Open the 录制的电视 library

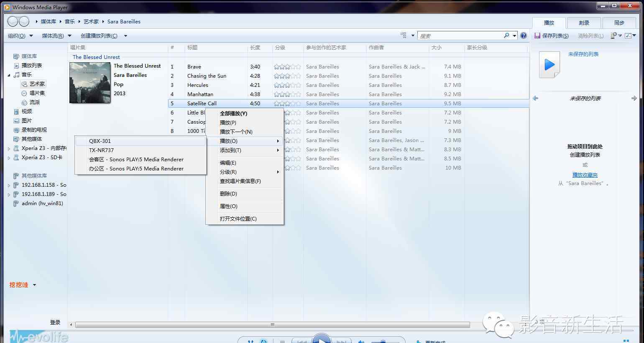[30, 130]
